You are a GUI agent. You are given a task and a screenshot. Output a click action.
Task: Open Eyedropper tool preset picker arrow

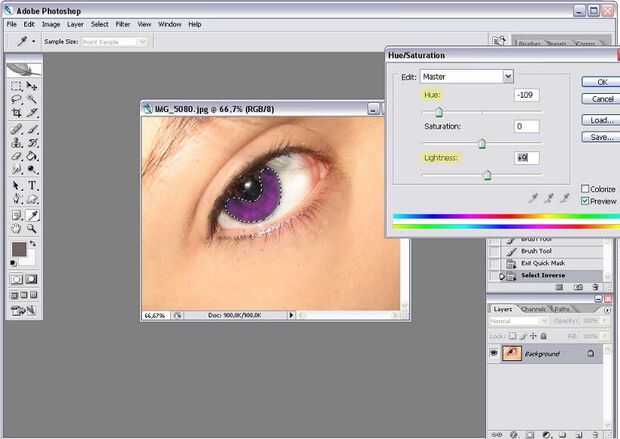click(x=34, y=41)
